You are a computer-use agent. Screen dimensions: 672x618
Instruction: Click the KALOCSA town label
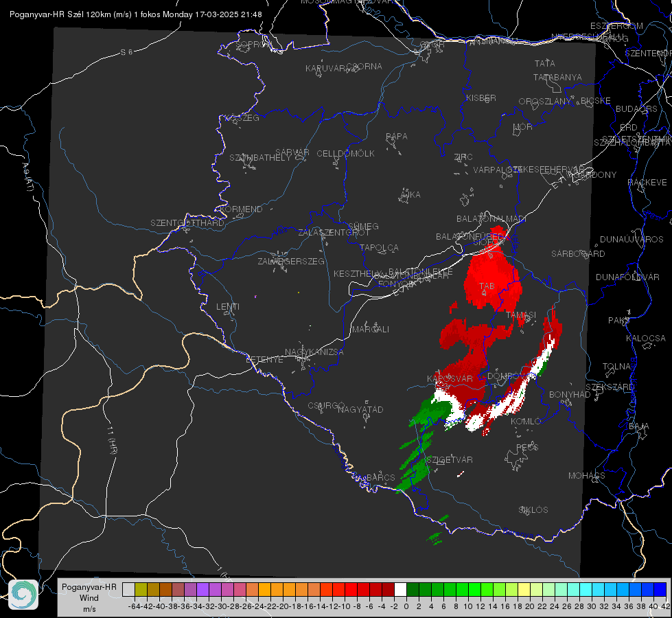click(x=646, y=339)
